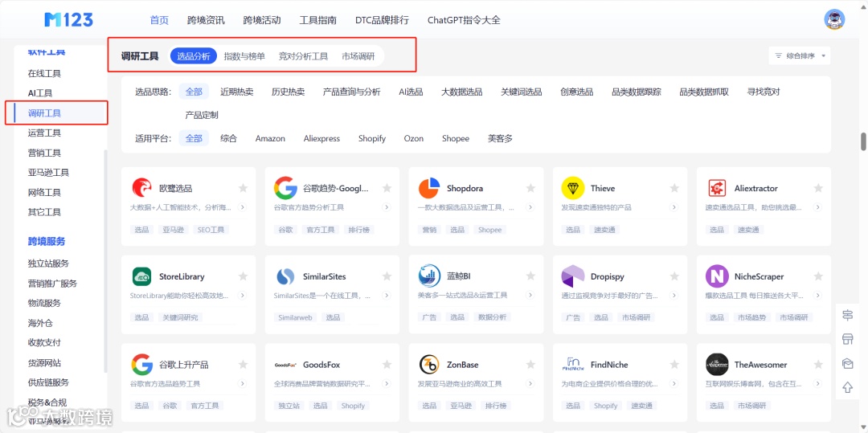Open the M123 logo home link

pyautogui.click(x=68, y=20)
